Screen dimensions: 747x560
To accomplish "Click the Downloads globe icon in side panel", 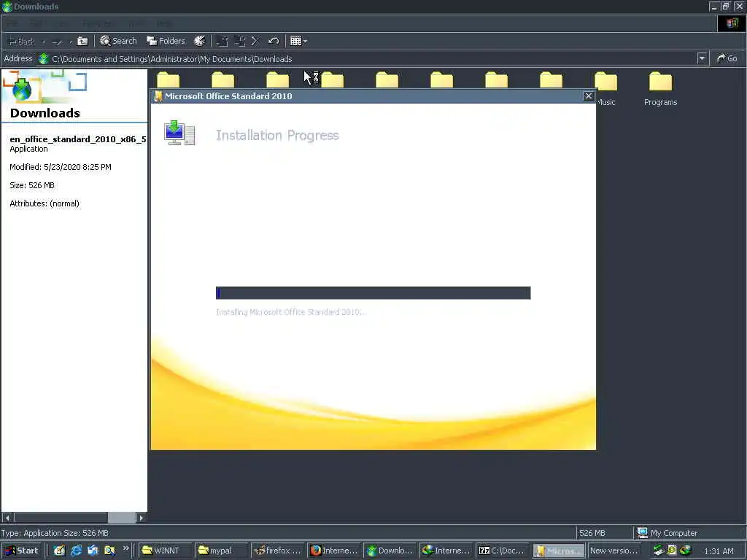I will pyautogui.click(x=22, y=89).
